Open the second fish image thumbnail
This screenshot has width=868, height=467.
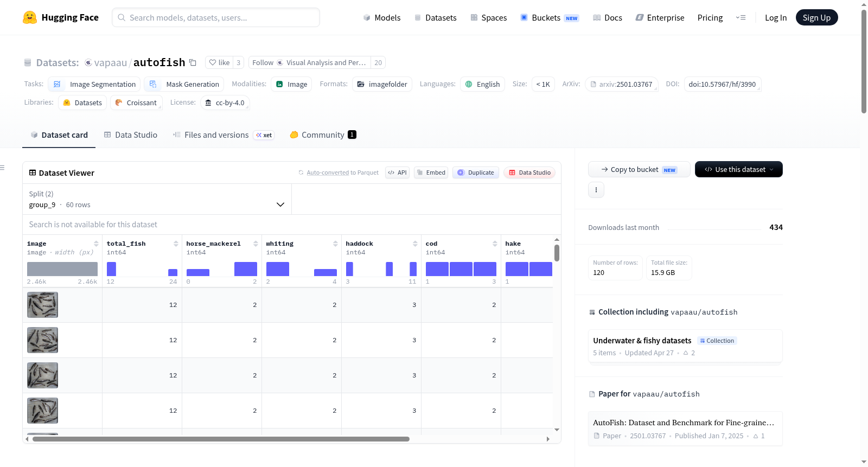(42, 340)
